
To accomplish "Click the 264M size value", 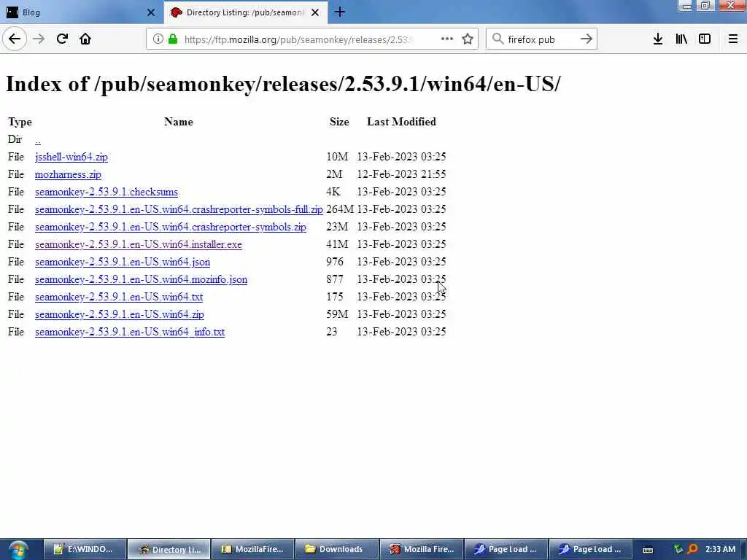I will coord(340,209).
